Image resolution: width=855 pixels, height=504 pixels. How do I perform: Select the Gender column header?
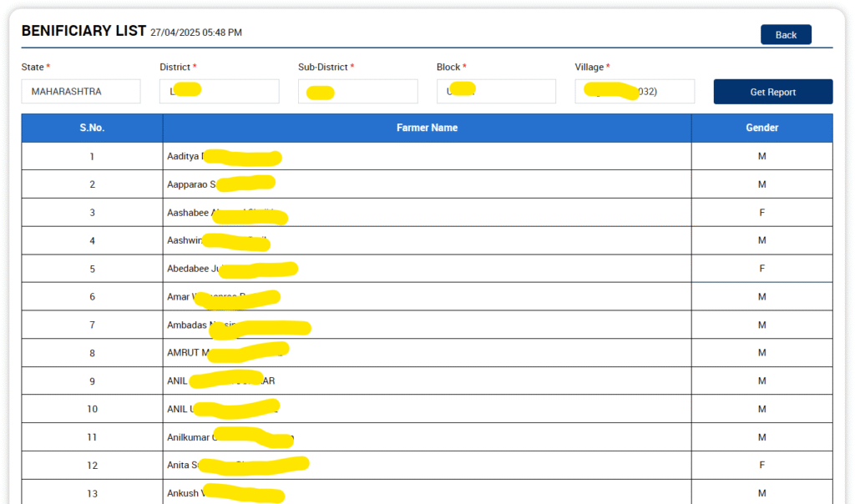[761, 128]
